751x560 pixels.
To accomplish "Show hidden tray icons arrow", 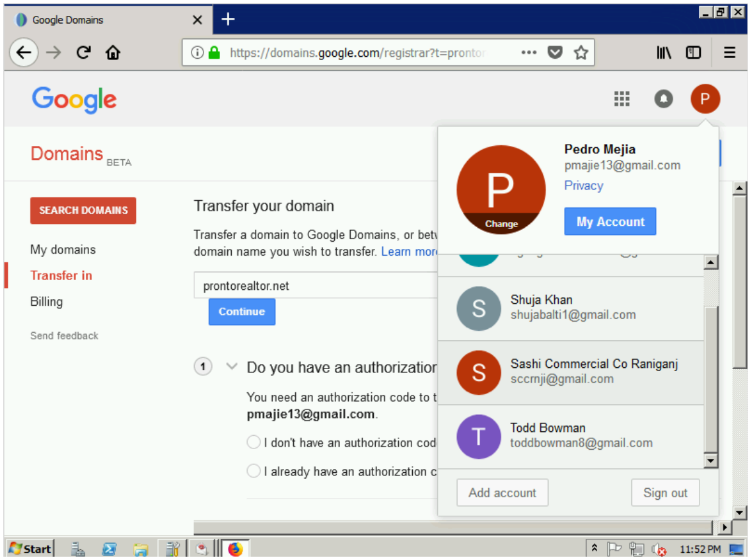I will (594, 548).
